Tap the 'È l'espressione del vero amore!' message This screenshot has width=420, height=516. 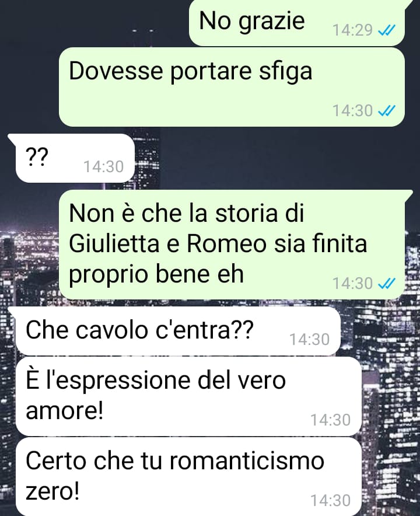[x=188, y=396]
